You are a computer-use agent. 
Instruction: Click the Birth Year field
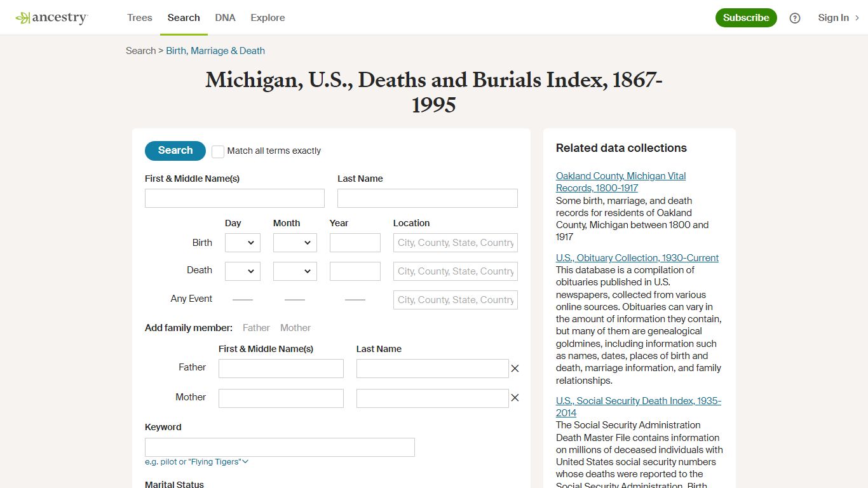(x=355, y=243)
